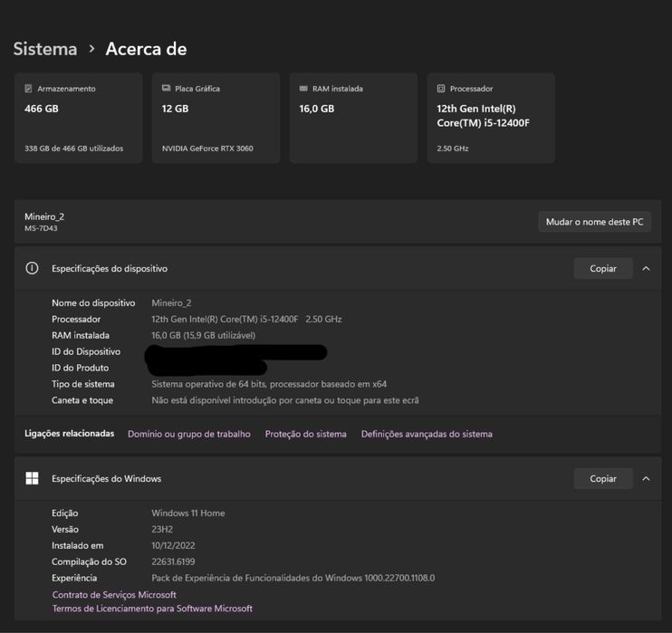The image size is (672, 633).
Task: Click the Especificações do Windows heading
Action: click(106, 479)
